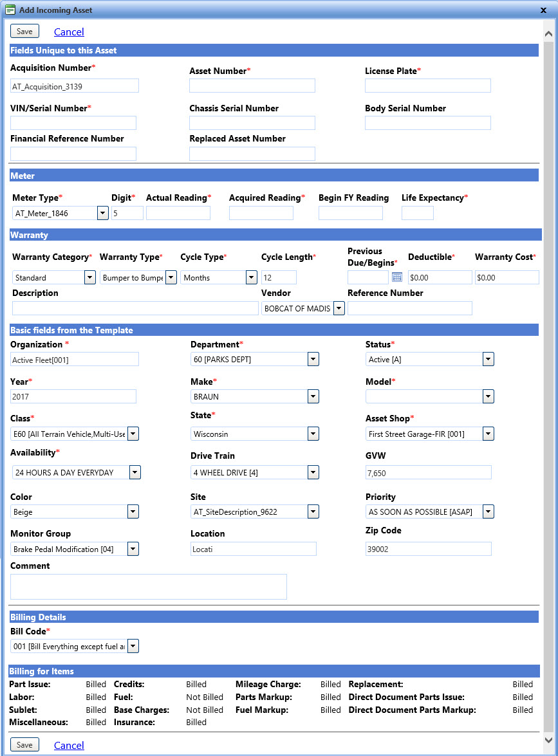Open the empty Model dropdown
This screenshot has width=558, height=756.
pos(488,396)
